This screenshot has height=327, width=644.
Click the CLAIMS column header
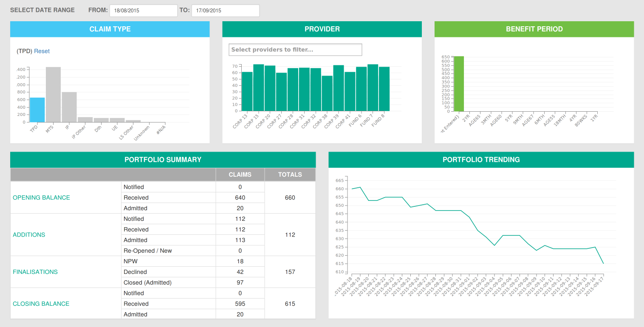coord(240,175)
